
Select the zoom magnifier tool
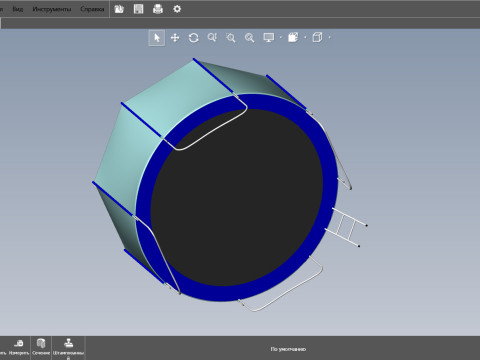click(x=212, y=38)
